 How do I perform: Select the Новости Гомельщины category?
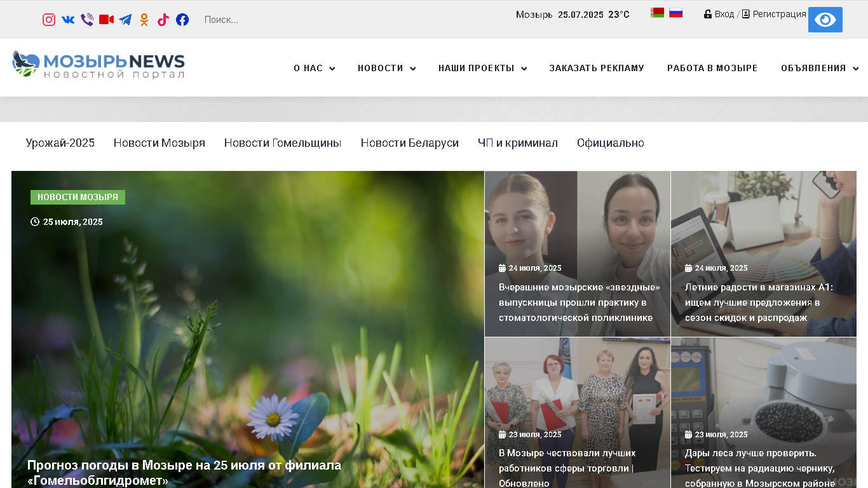[283, 143]
